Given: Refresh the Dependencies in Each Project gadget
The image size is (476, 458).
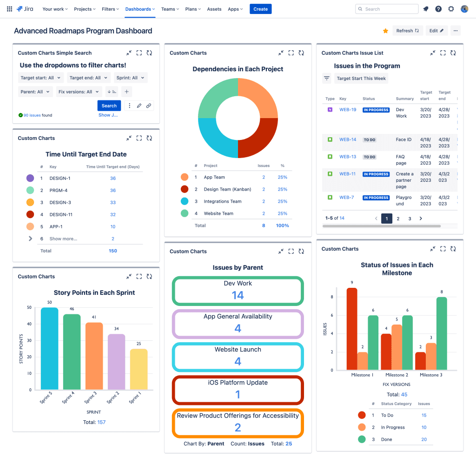Looking at the screenshot, I should (x=301, y=53).
